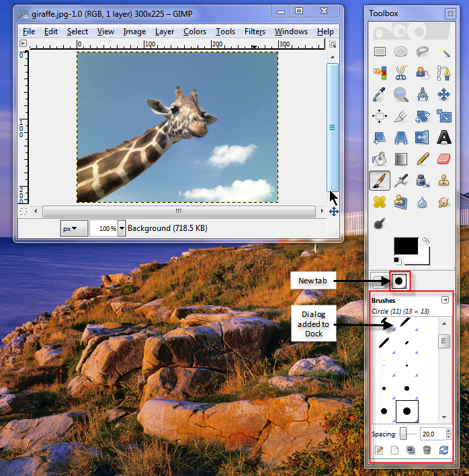Pick the Heal tool bandage icon
Image resolution: width=469 pixels, height=476 pixels.
click(380, 201)
